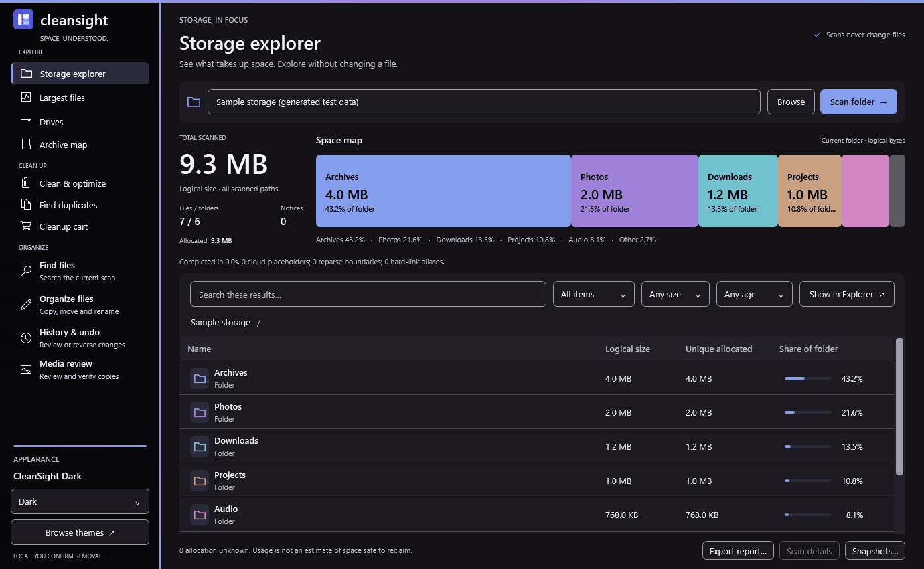
Task: Click the 9.3 MB total scanned value
Action: (x=224, y=164)
